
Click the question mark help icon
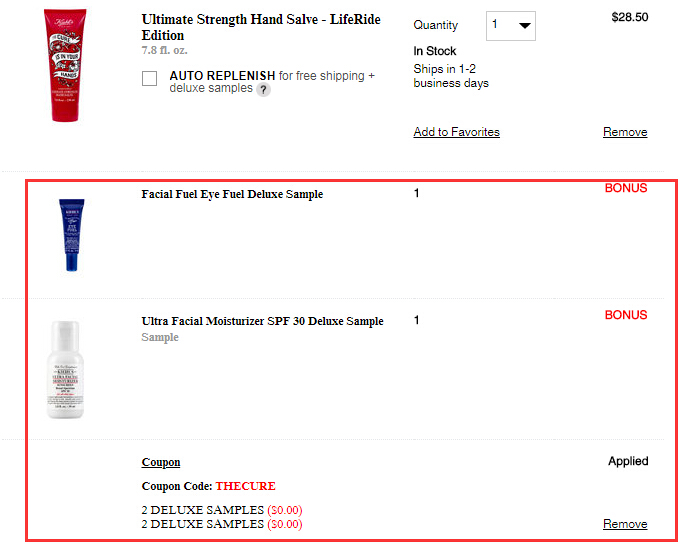click(x=263, y=90)
